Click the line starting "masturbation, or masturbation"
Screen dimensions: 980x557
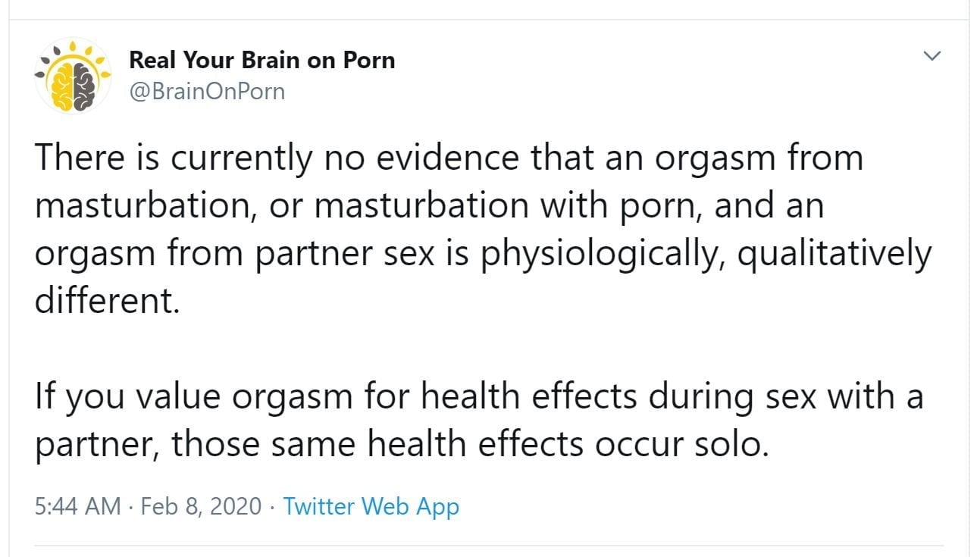pyautogui.click(x=429, y=206)
